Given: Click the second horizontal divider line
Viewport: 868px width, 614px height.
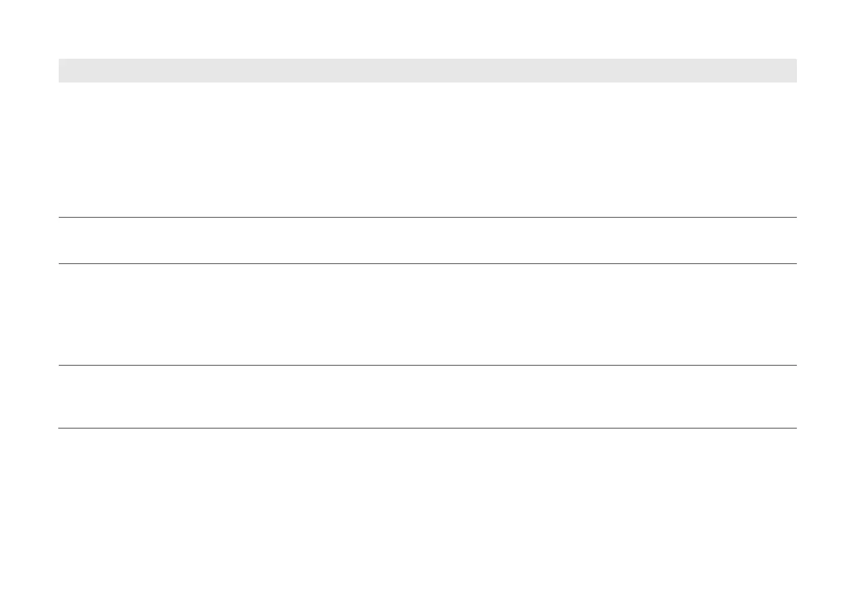Looking at the screenshot, I should [x=427, y=264].
